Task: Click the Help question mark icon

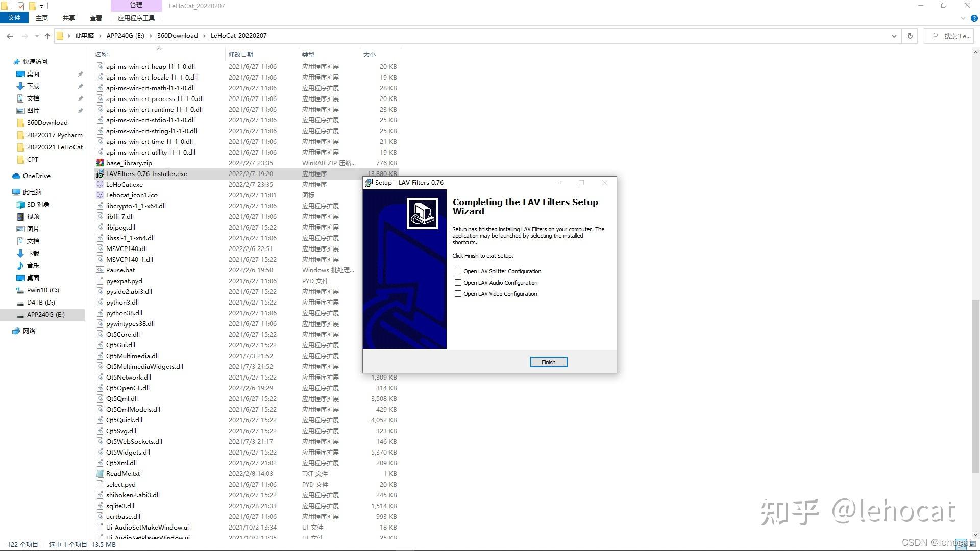Action: (974, 18)
